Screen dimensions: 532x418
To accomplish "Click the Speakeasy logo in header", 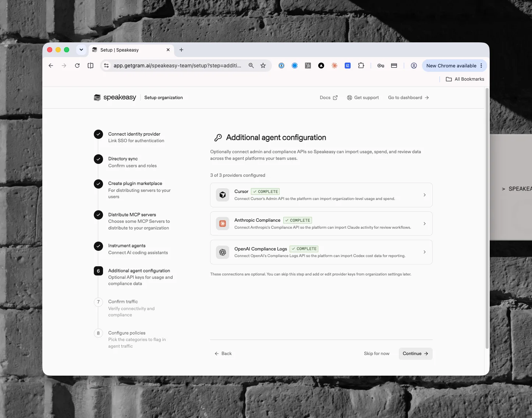I will [x=115, y=97].
